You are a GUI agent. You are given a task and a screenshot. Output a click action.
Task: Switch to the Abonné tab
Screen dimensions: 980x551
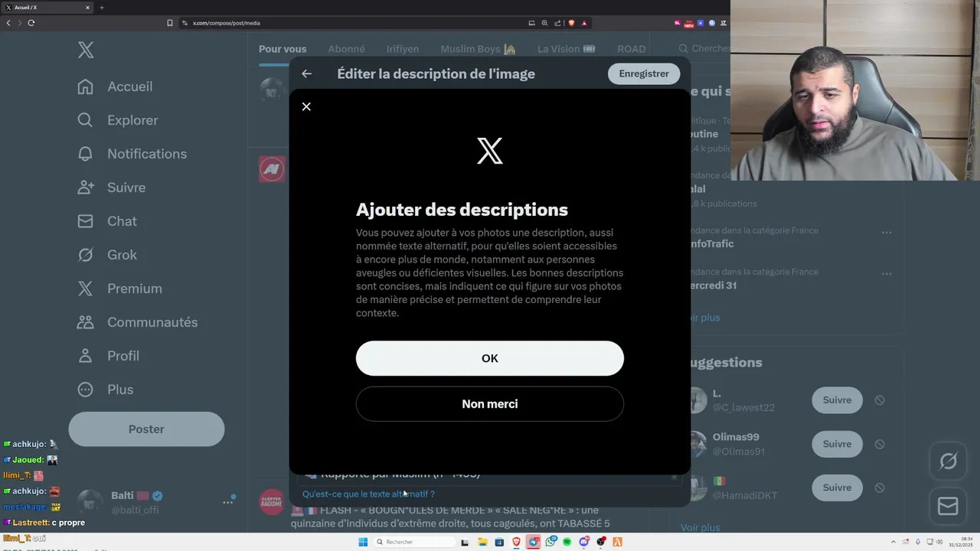[346, 49]
